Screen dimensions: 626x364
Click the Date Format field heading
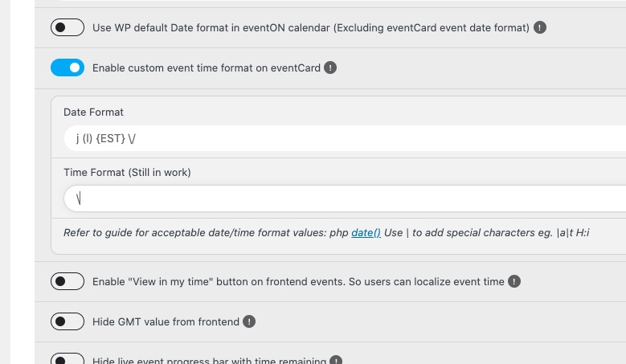point(93,112)
